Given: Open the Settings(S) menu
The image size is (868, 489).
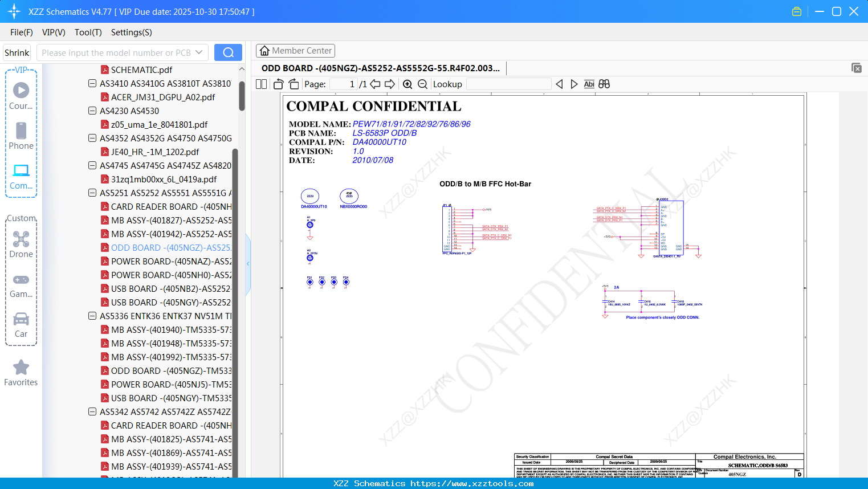Looking at the screenshot, I should 132,32.
